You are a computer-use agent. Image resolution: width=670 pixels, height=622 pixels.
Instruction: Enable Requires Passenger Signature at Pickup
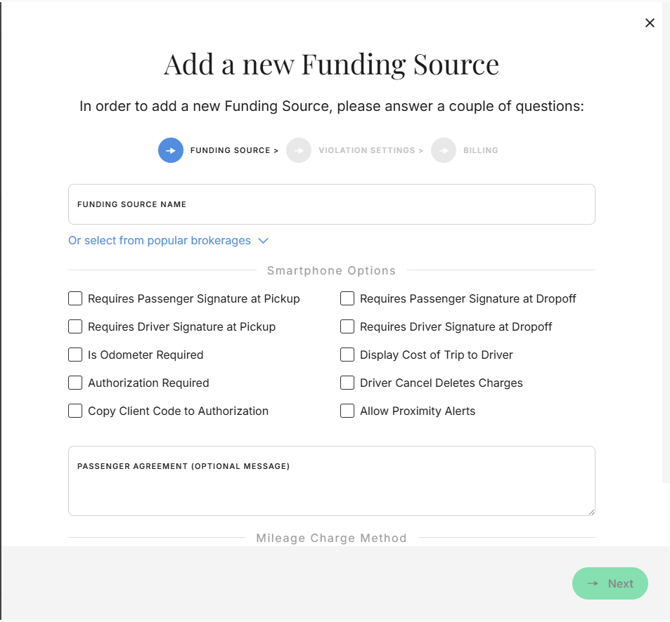[75, 298]
